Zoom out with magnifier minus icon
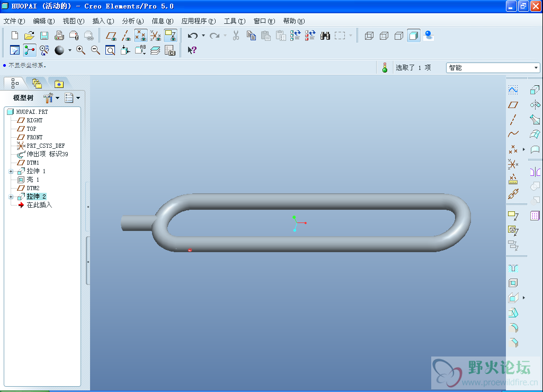The image size is (543, 392). pos(95,50)
